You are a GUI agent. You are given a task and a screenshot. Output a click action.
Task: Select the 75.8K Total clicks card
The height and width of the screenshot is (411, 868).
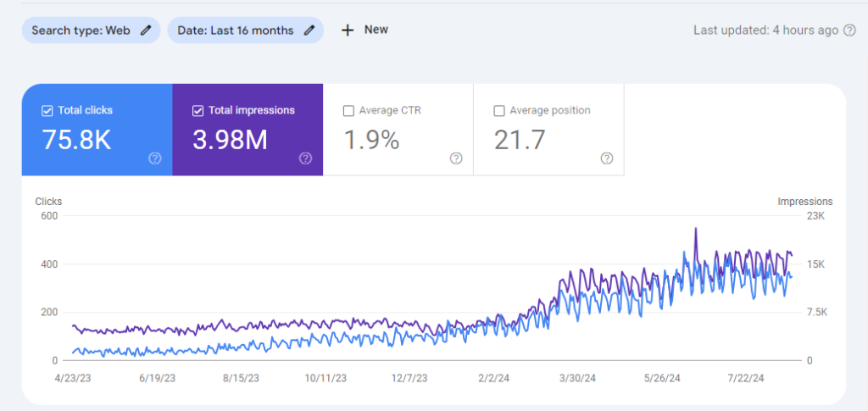point(97,130)
